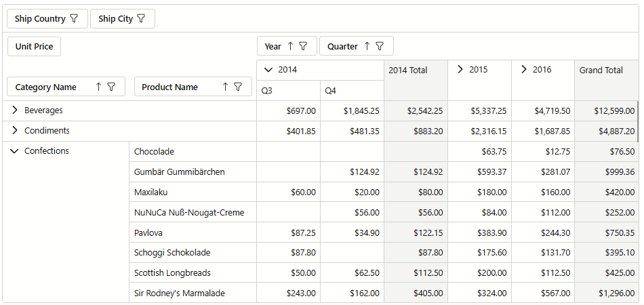Expand the Beverages category row
Viewport: 644px width, 305px height.
[x=14, y=110]
